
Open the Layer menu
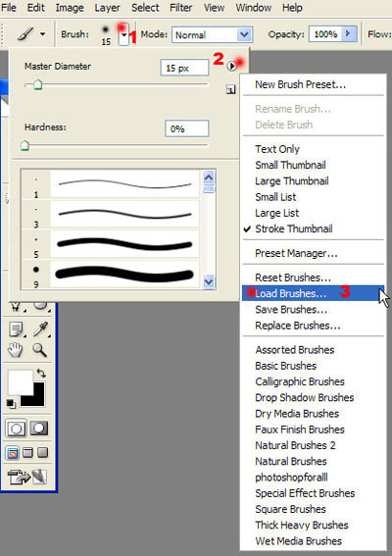point(107,8)
